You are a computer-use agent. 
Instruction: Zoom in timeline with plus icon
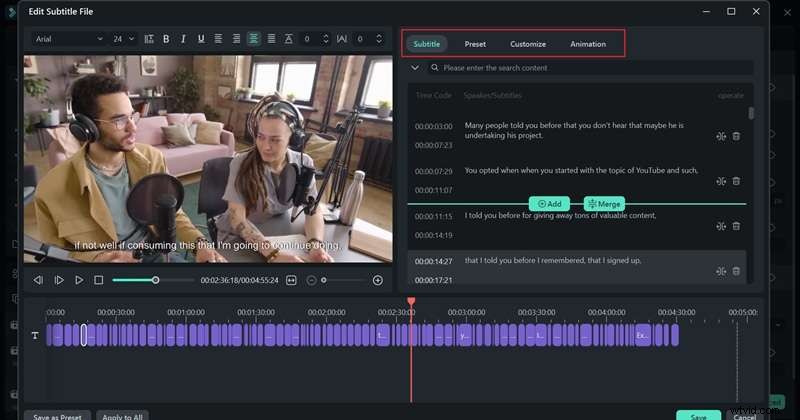(377, 280)
